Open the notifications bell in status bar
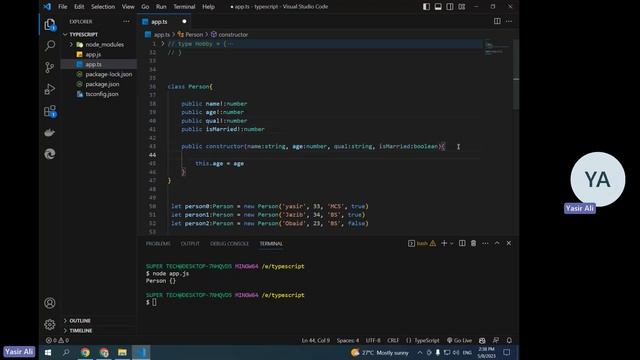640x360 pixels. click(509, 340)
